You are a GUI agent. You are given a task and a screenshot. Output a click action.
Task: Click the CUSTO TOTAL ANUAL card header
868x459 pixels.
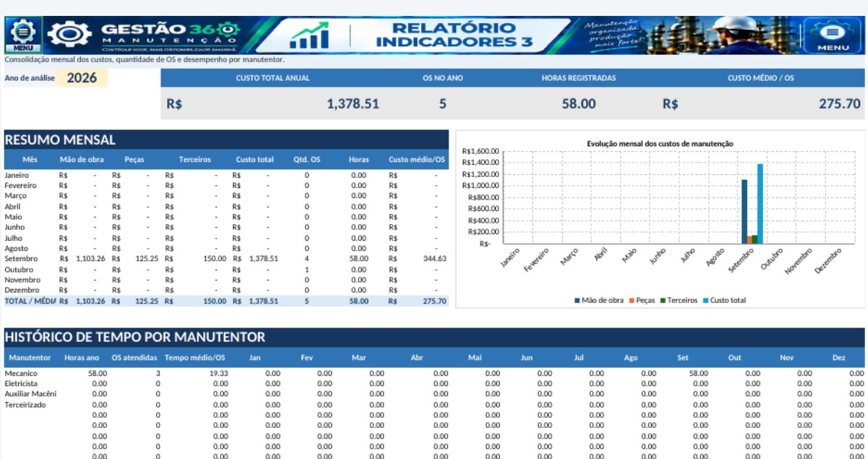tap(273, 78)
